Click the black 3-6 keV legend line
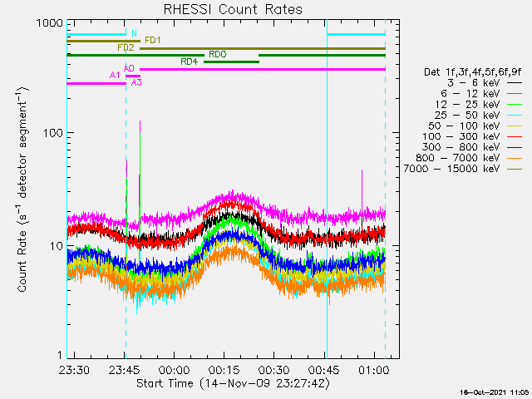The width and height of the screenshot is (532, 399). [515, 83]
